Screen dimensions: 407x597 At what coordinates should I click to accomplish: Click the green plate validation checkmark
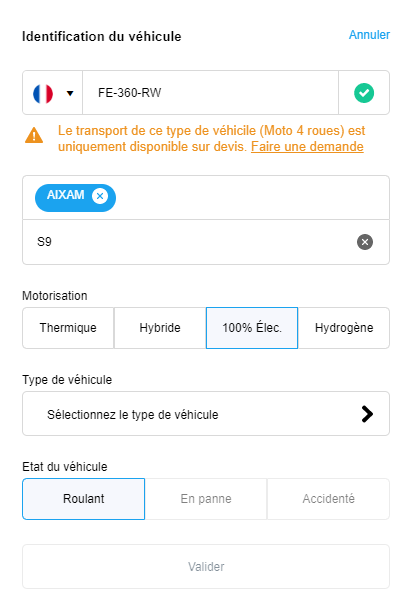364,93
